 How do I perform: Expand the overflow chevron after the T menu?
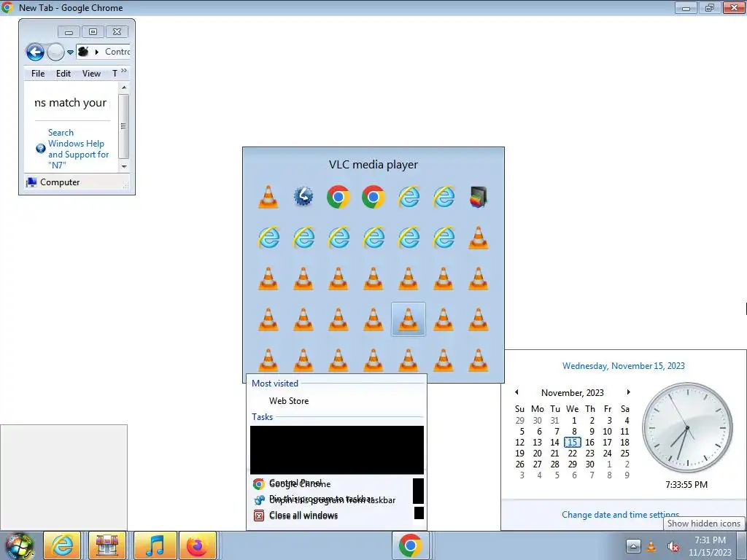(124, 71)
